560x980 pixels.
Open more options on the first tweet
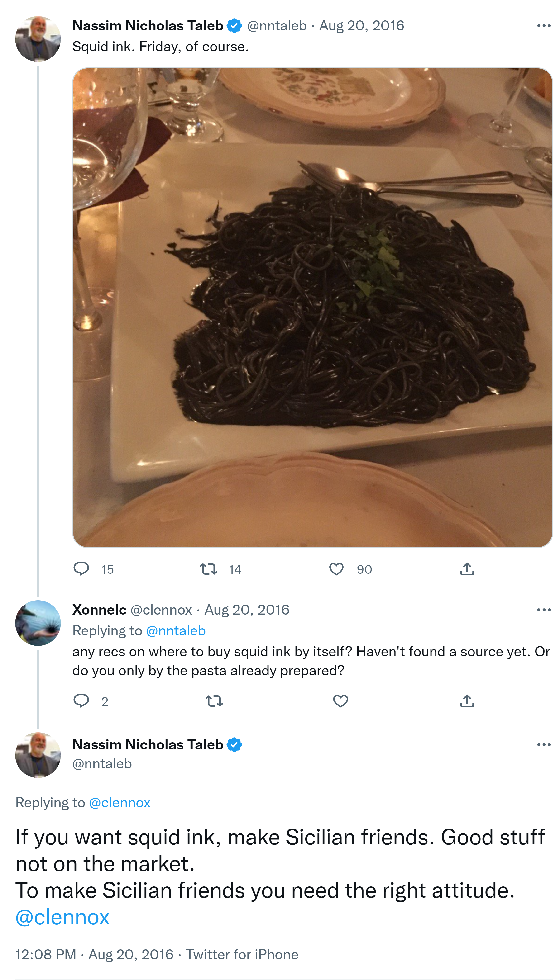[x=543, y=26]
